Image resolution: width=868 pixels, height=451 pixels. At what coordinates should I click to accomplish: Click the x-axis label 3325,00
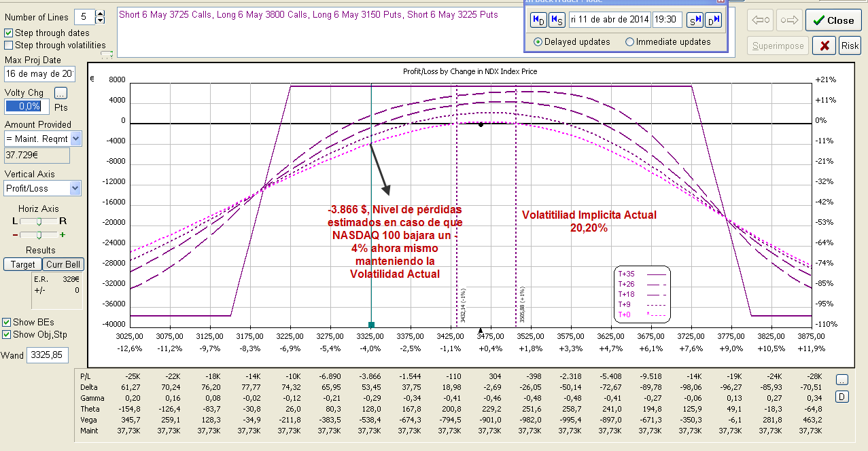tap(370, 336)
